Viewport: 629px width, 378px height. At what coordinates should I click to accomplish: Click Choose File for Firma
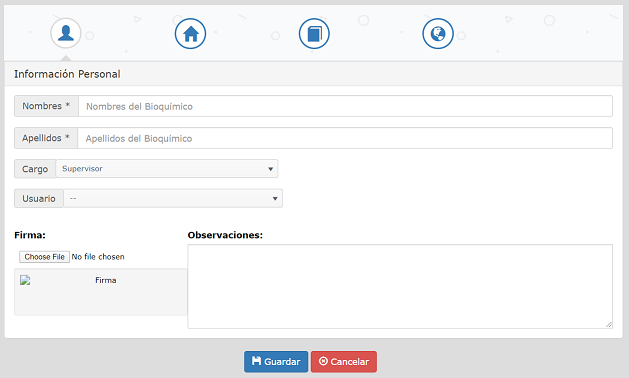(x=45, y=257)
